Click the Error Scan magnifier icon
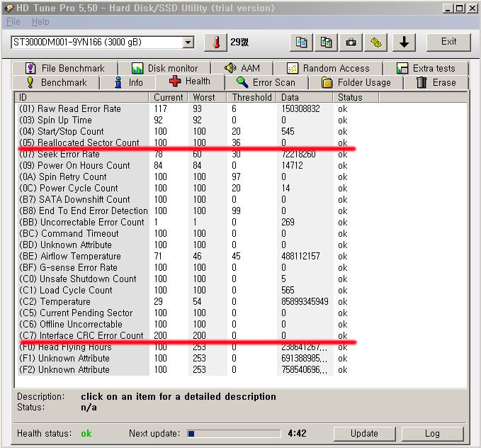Screen dimensions: 481x448 point(242,82)
